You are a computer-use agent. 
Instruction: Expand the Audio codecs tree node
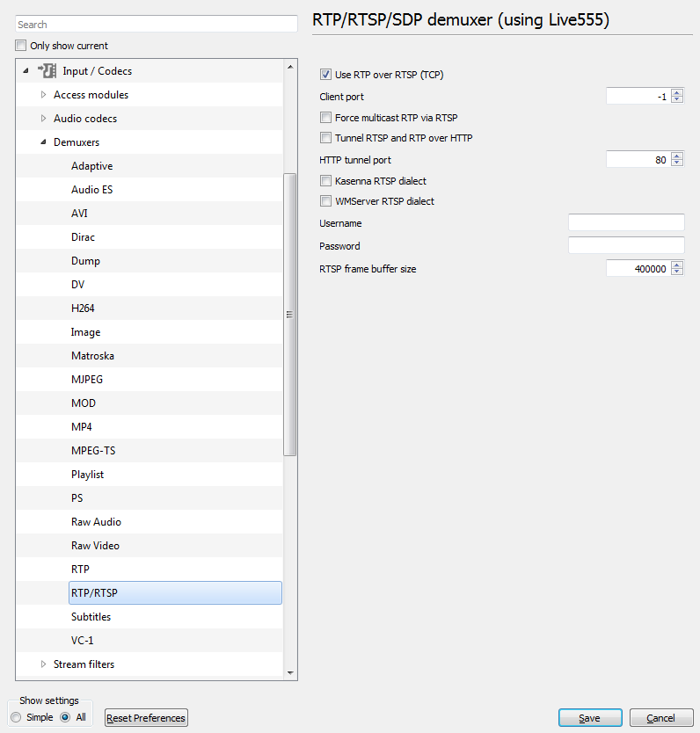click(x=43, y=119)
